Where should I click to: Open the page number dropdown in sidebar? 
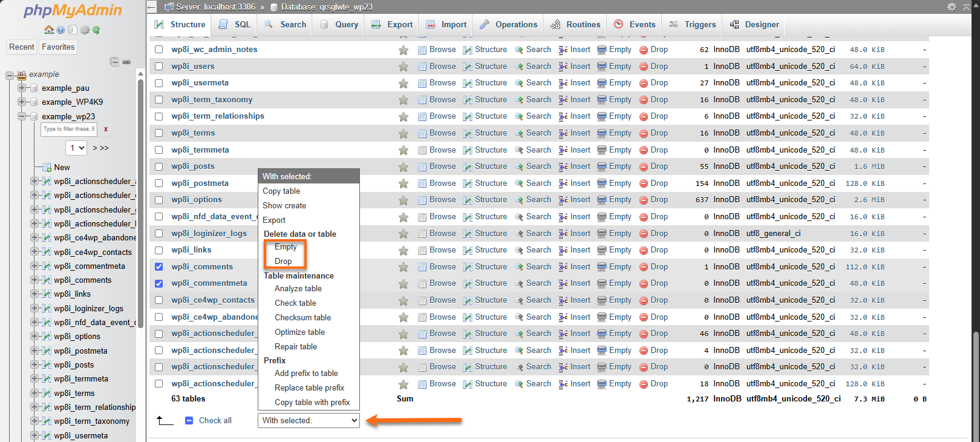(76, 148)
